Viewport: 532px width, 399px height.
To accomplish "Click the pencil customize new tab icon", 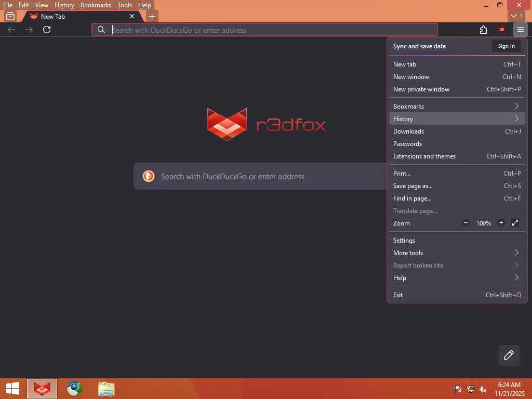I will click(x=509, y=355).
